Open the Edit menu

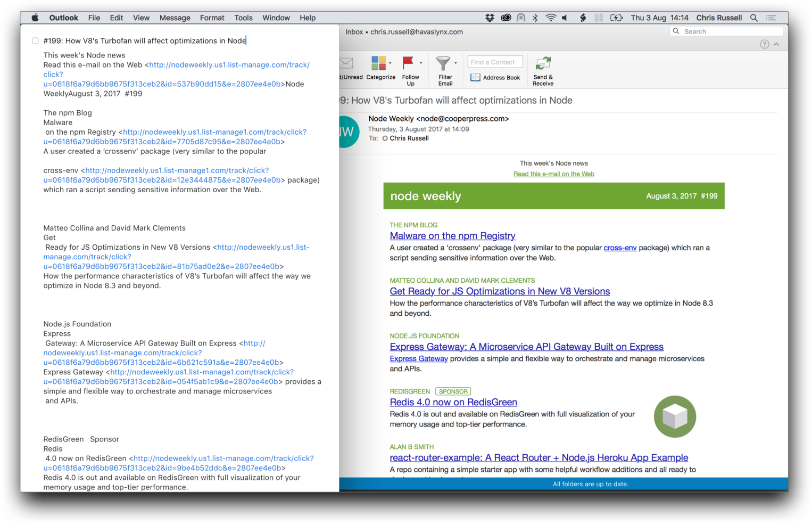click(117, 18)
